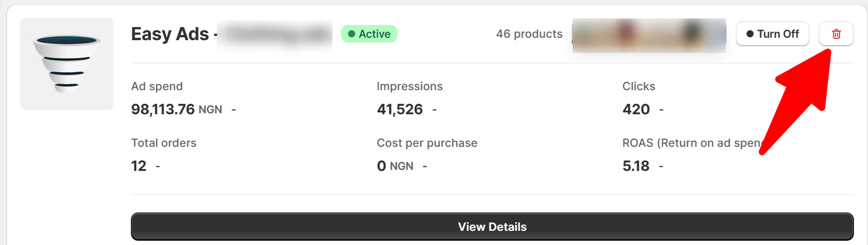Select the 420 clicks value
868x245 pixels.
click(x=636, y=109)
